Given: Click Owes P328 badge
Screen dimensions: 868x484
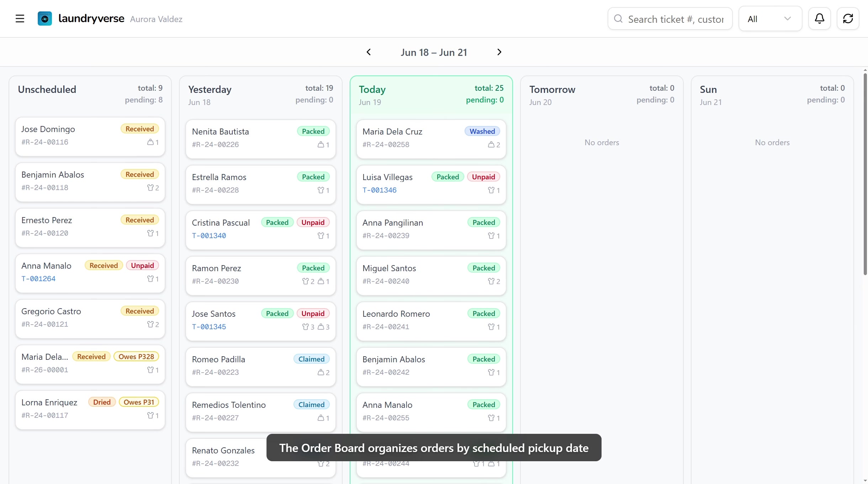Looking at the screenshot, I should pyautogui.click(x=136, y=357).
